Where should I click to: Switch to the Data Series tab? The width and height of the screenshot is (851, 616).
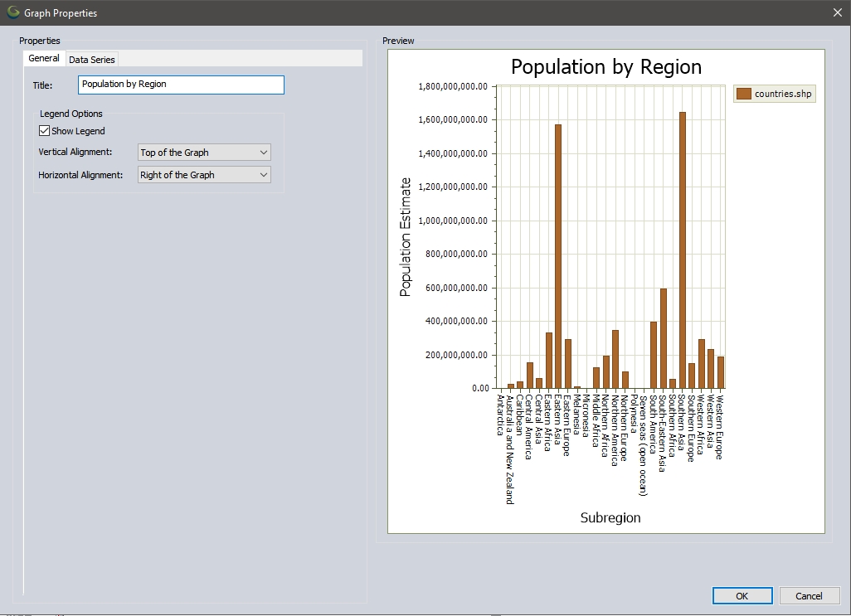(92, 60)
